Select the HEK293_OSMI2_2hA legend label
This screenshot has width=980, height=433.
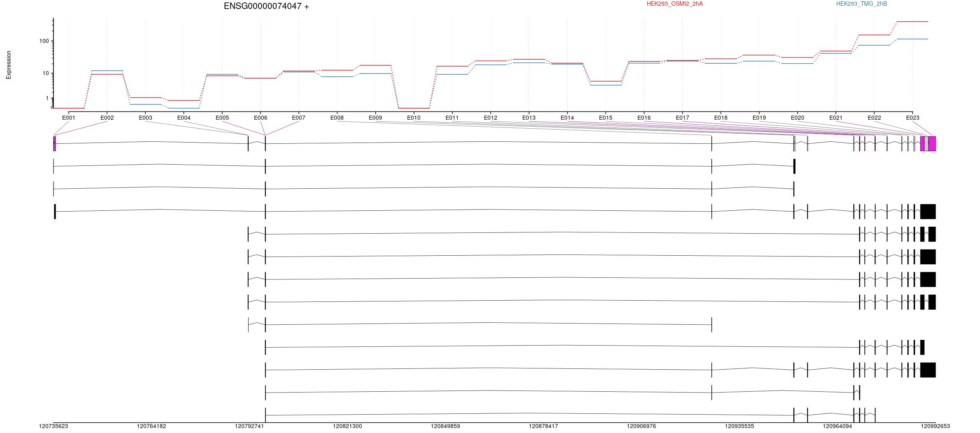pos(675,4)
